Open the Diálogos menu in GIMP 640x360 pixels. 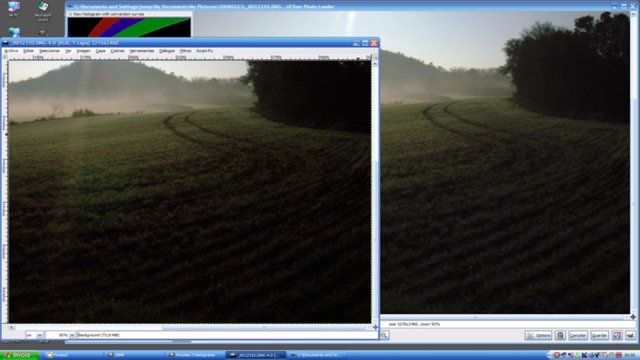pyautogui.click(x=167, y=51)
